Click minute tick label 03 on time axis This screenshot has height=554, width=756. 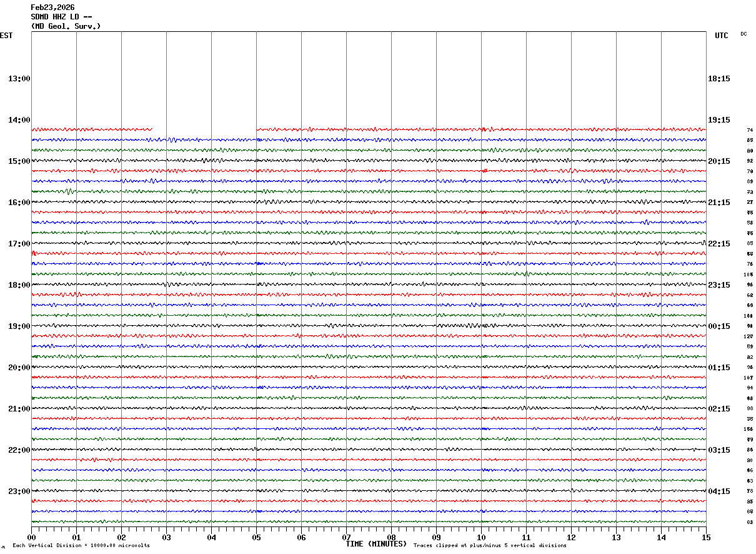pyautogui.click(x=166, y=537)
